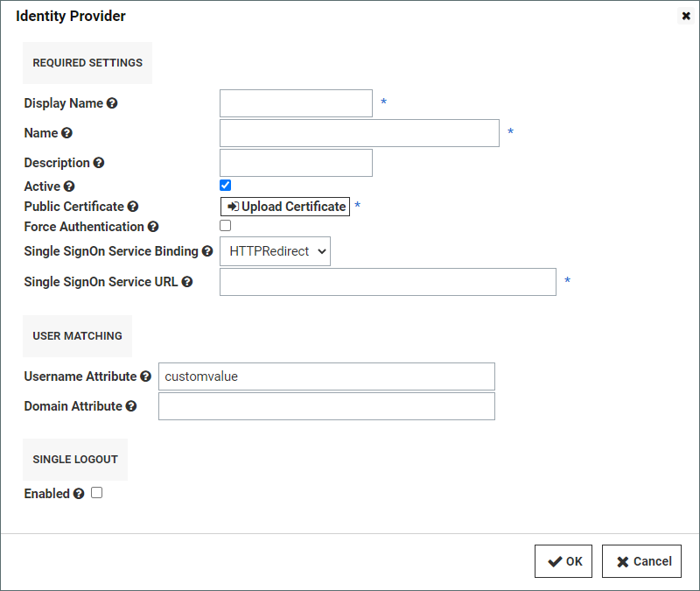Screen dimensions: 700x591
Task: Show help for Single SignOn Service Binding
Action: point(207,251)
